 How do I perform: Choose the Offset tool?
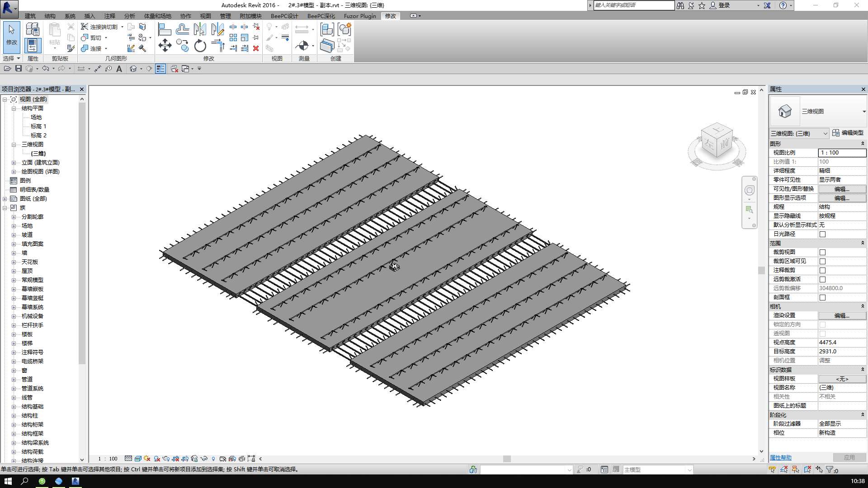(182, 30)
